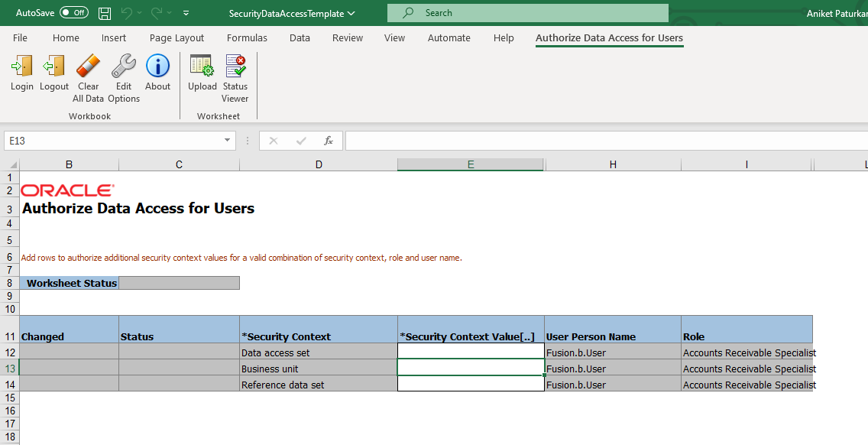Click the Business unit cell
The height and width of the screenshot is (445, 868).
pos(319,368)
